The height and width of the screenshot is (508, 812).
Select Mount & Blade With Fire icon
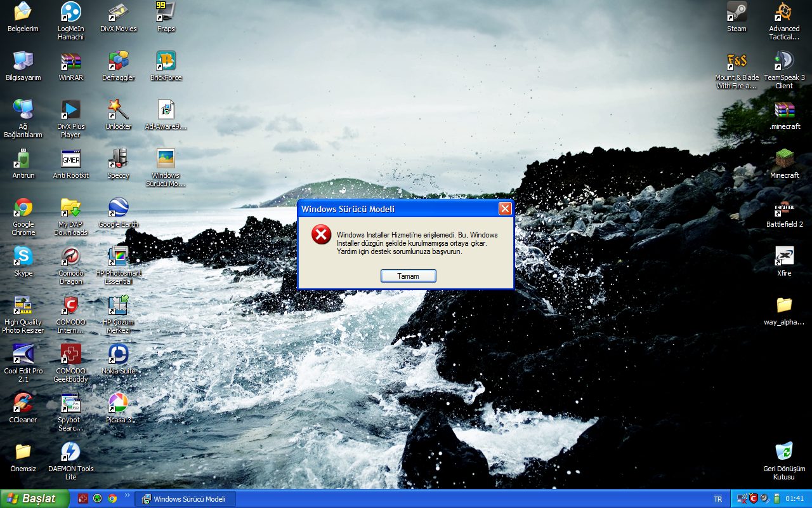coord(737,70)
